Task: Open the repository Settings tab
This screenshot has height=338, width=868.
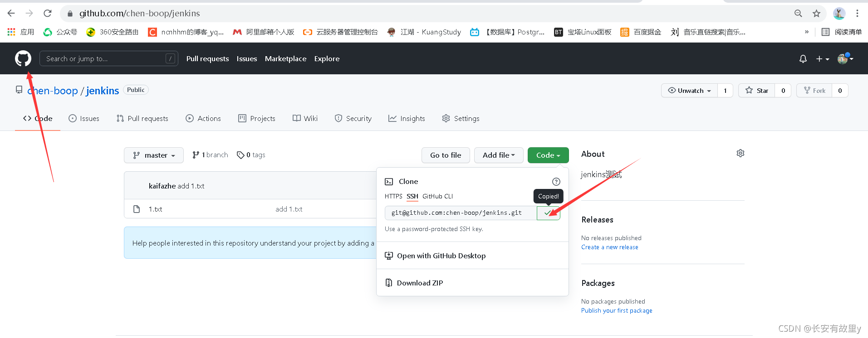Action: point(461,118)
